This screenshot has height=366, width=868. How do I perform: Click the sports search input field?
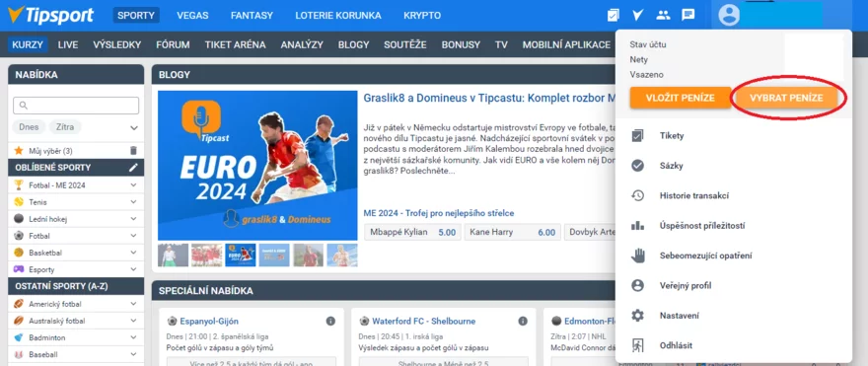coord(76,106)
